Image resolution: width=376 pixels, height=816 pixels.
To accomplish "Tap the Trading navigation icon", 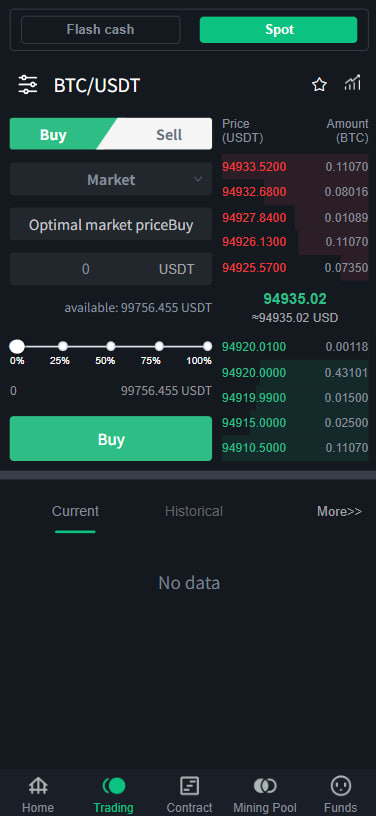I will 114,786.
